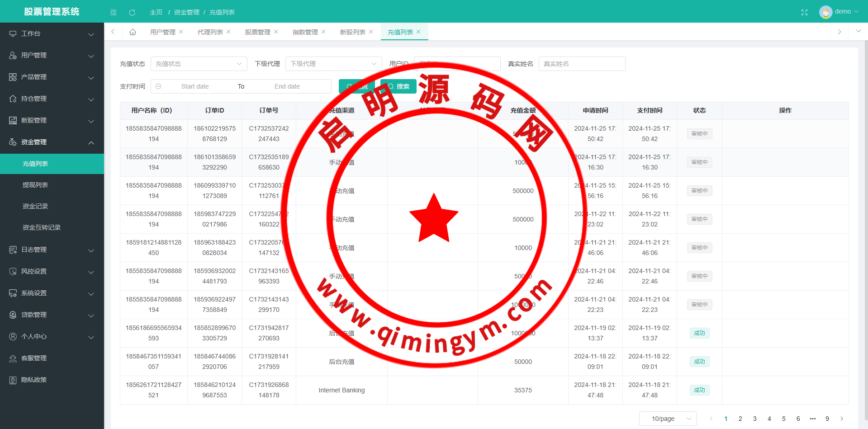Open the 下级代理 dropdown
The image size is (868, 429).
[x=333, y=64]
